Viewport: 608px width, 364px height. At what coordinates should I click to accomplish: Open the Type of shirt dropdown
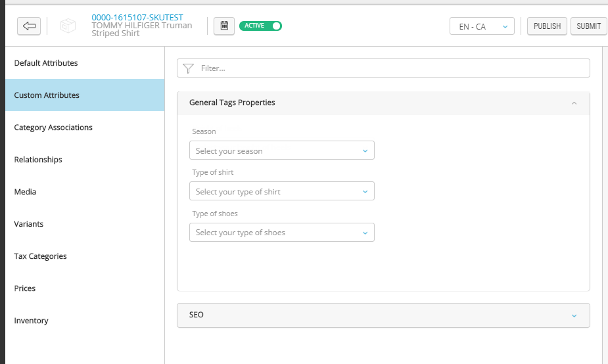[x=281, y=191]
